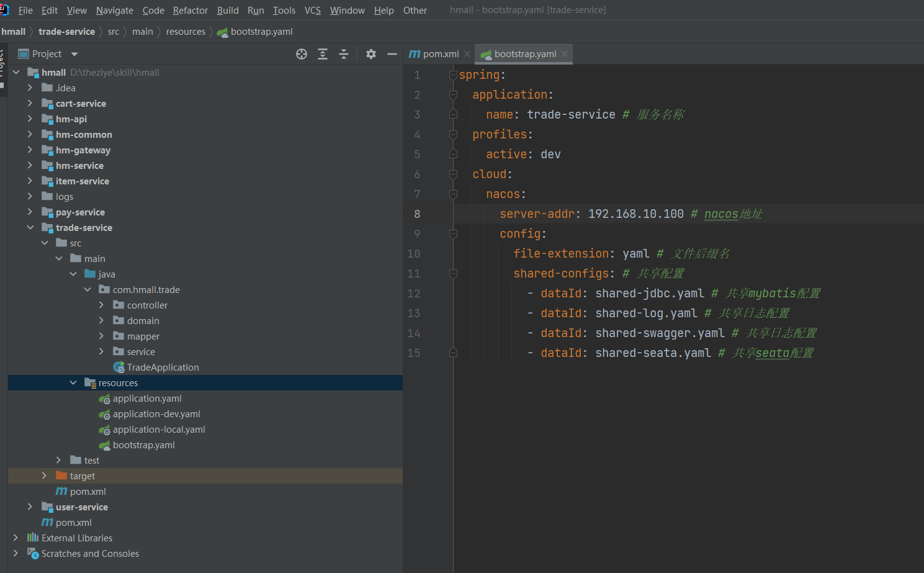Expand the test folder
Screen dimensions: 924x573
point(58,460)
